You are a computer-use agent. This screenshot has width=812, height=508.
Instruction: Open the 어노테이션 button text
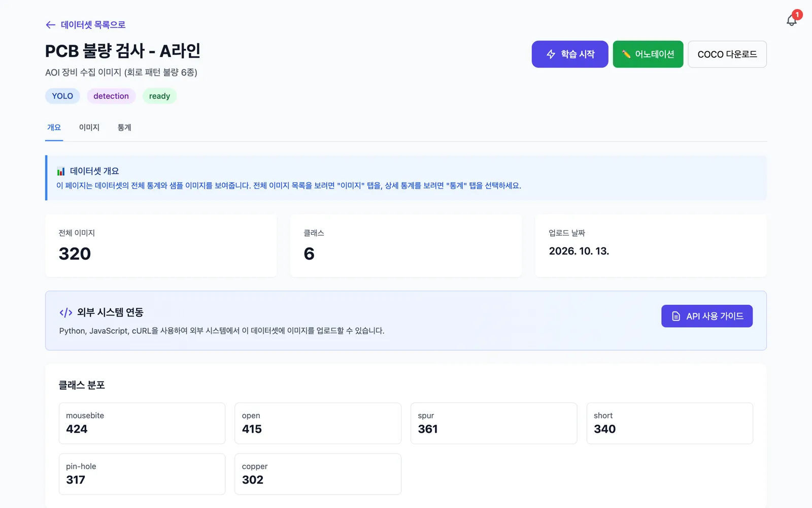click(x=655, y=54)
